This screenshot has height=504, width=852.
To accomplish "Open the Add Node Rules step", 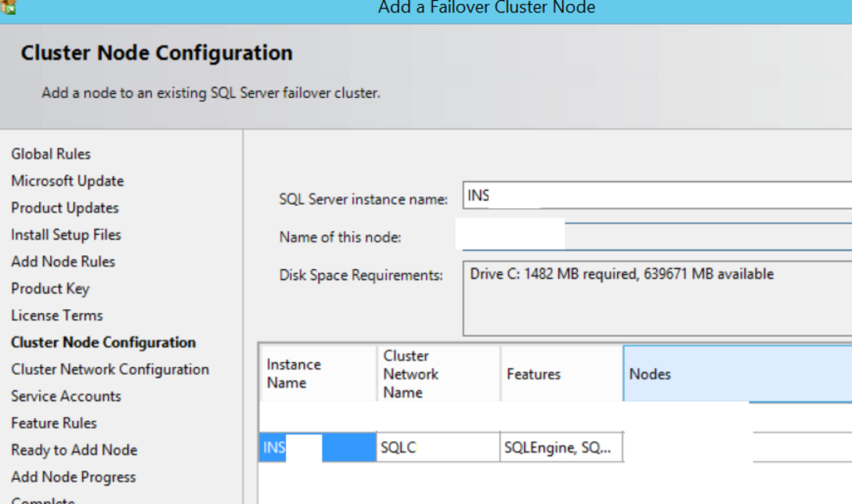I will tap(63, 261).
